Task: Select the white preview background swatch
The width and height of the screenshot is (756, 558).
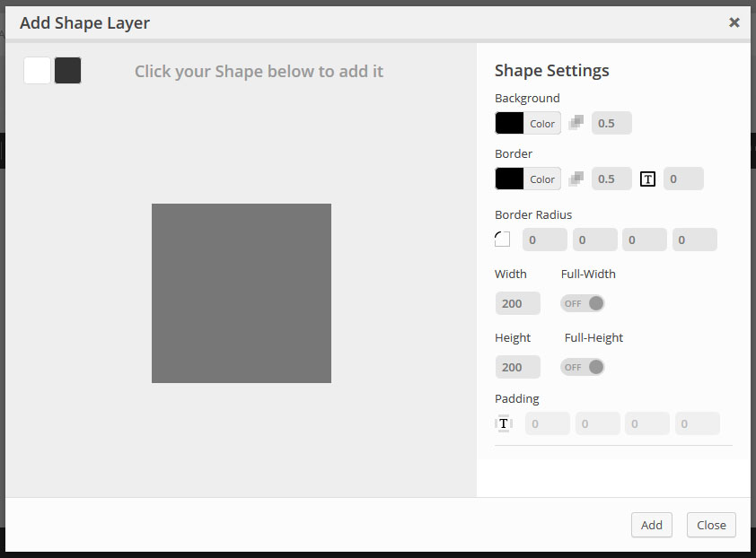Action: [x=37, y=70]
